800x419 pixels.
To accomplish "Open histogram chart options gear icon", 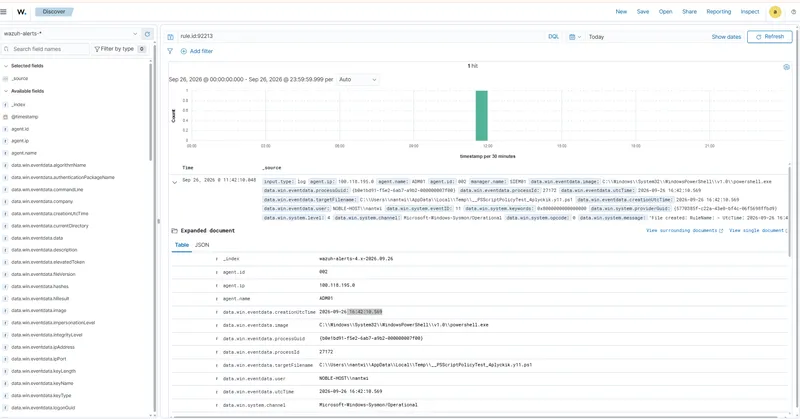I will point(786,67).
